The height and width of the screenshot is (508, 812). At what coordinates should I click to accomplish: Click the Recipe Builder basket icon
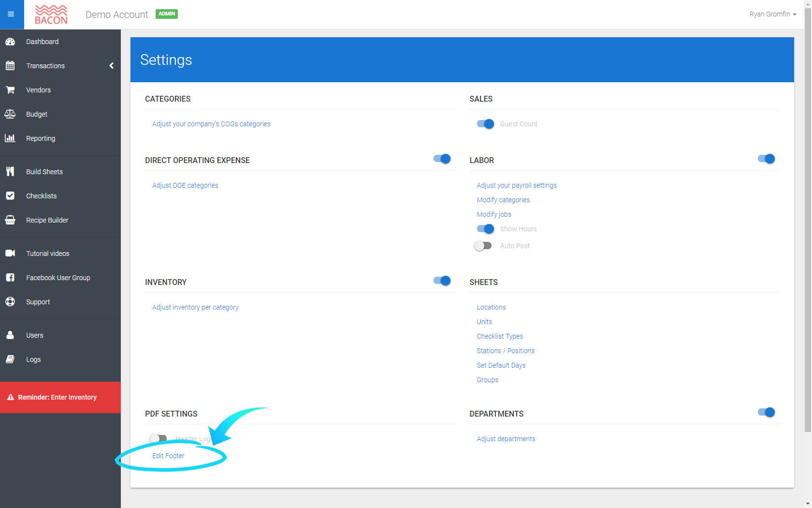click(x=10, y=220)
